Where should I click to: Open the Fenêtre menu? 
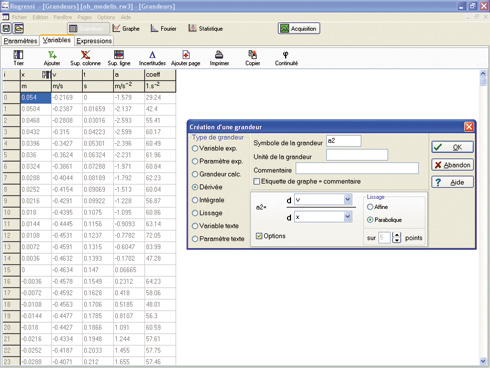pyautogui.click(x=63, y=17)
